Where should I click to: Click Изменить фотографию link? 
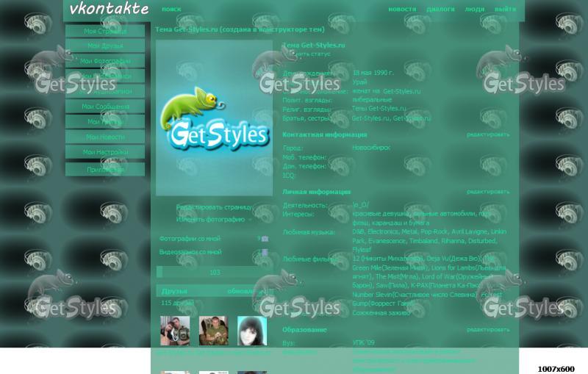210,219
